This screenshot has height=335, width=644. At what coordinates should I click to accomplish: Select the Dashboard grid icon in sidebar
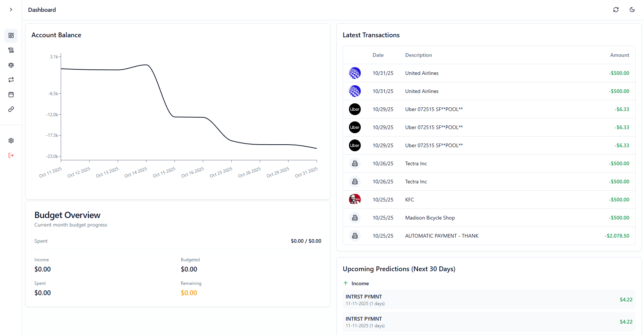click(x=11, y=35)
